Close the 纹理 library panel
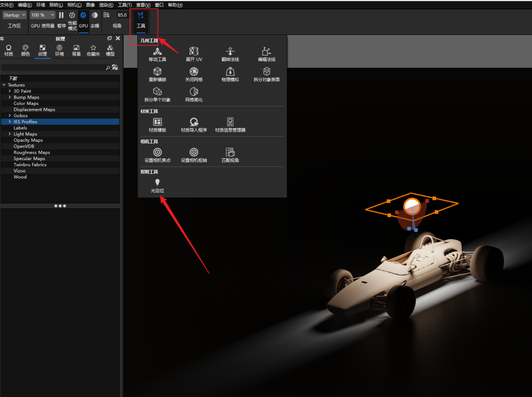Viewport: 532px width, 397px height. coord(118,38)
